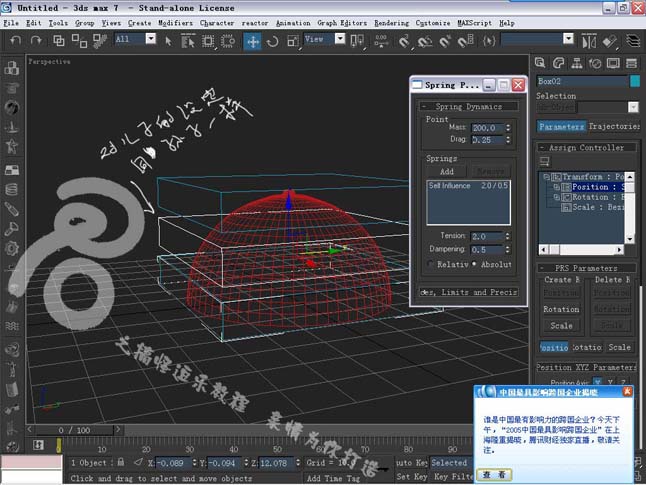Collapse the Assign Controller rollout
This screenshot has width=646, height=485.
[587, 148]
